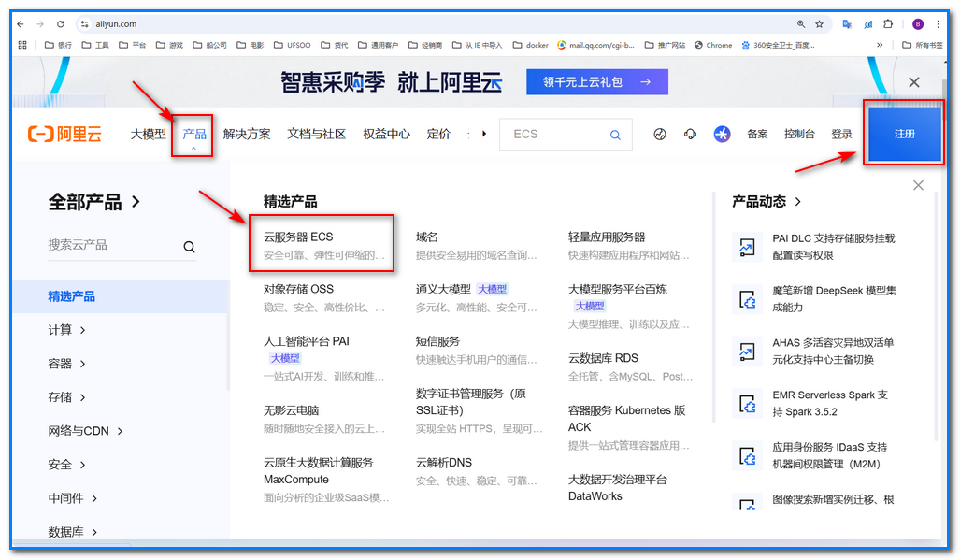Open the Chrome profile avatar
Image resolution: width=960 pixels, height=560 pixels.
pyautogui.click(x=918, y=24)
